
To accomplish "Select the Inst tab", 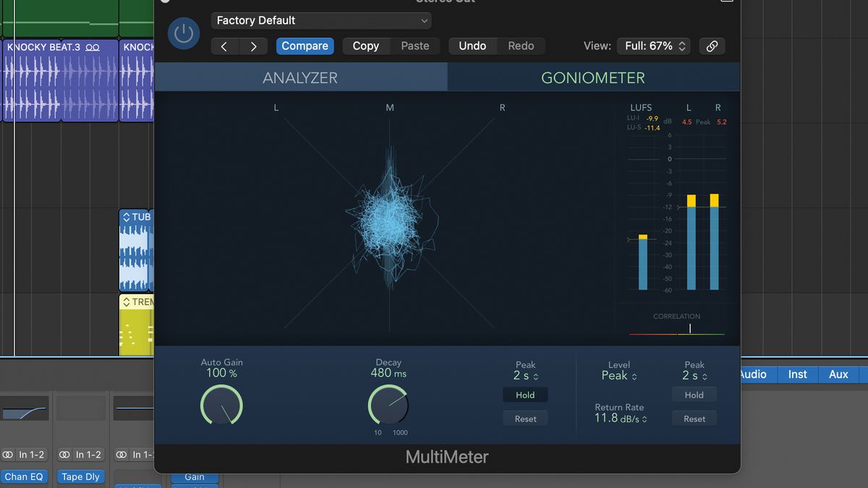I will coord(796,374).
